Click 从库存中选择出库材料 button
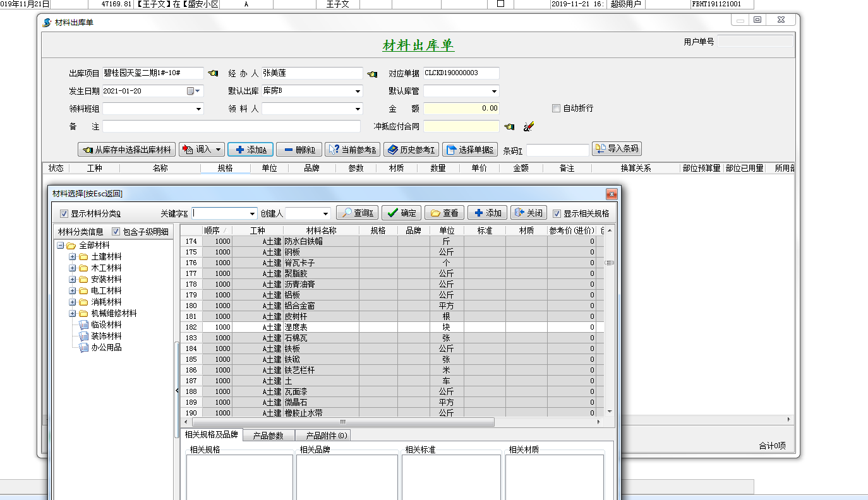 126,150
